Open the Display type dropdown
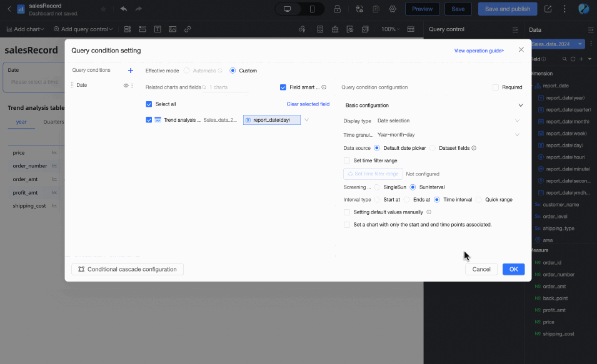Screen dimensions: 597x364 (448, 121)
